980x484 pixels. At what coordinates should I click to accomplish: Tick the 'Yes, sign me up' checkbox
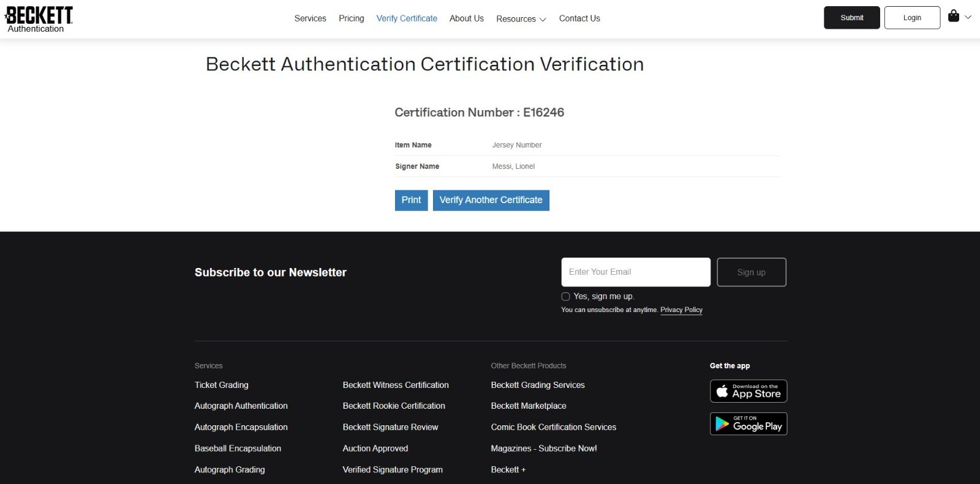pyautogui.click(x=565, y=297)
